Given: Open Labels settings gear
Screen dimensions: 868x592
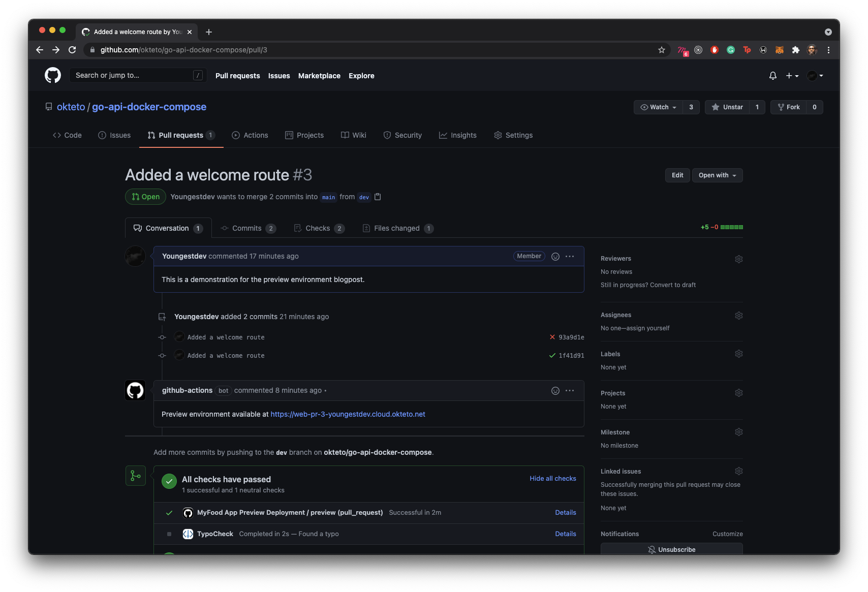Looking at the screenshot, I should click(739, 354).
